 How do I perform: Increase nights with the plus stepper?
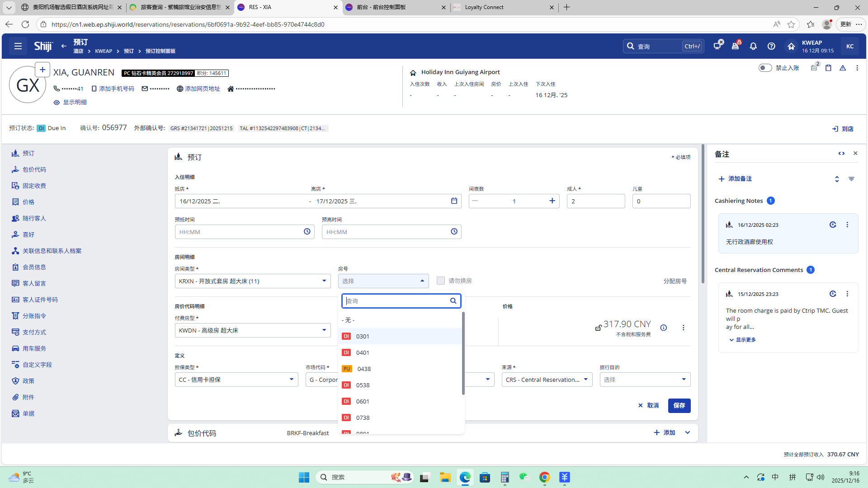(552, 201)
